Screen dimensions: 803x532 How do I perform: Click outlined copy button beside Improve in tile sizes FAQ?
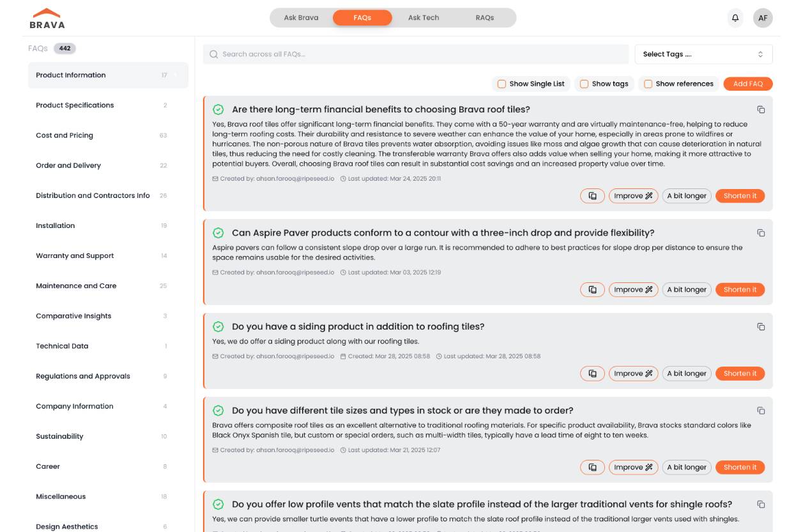592,467
